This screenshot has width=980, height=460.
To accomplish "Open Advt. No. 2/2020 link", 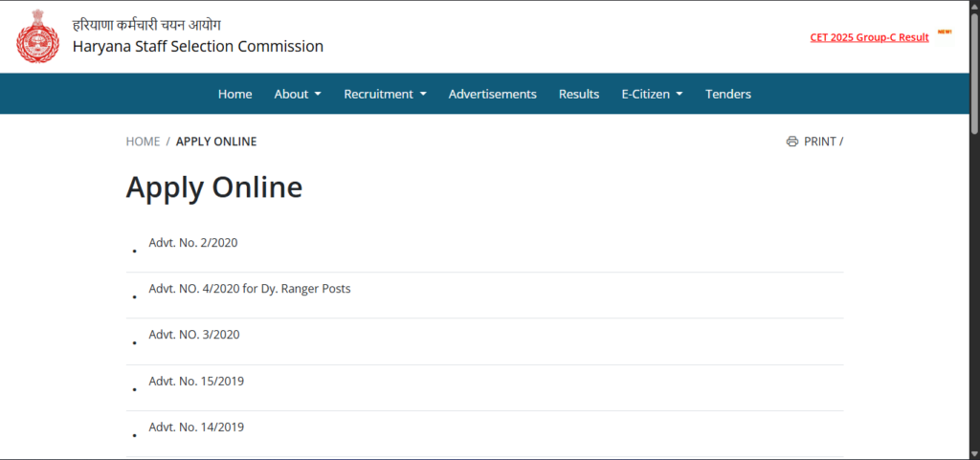I will pos(193,243).
